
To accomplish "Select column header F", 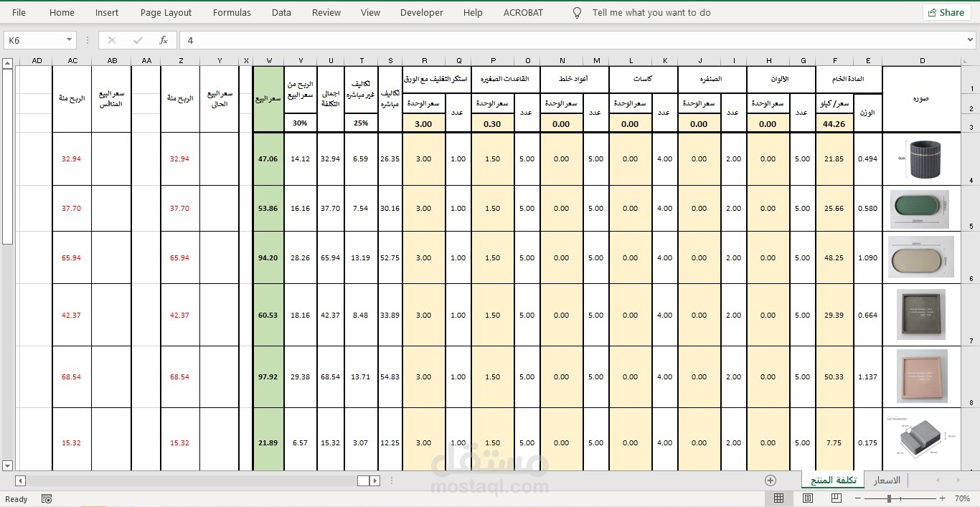I will [x=835, y=61].
